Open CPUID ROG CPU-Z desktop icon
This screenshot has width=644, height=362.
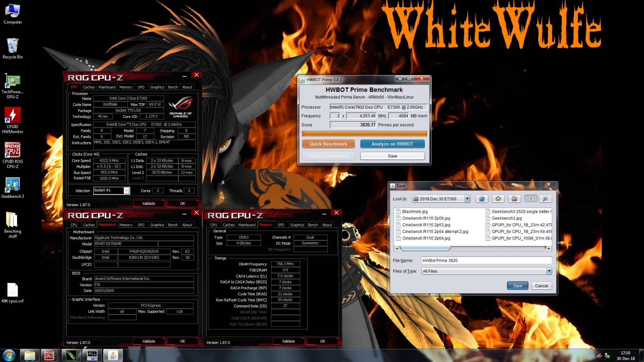click(13, 155)
